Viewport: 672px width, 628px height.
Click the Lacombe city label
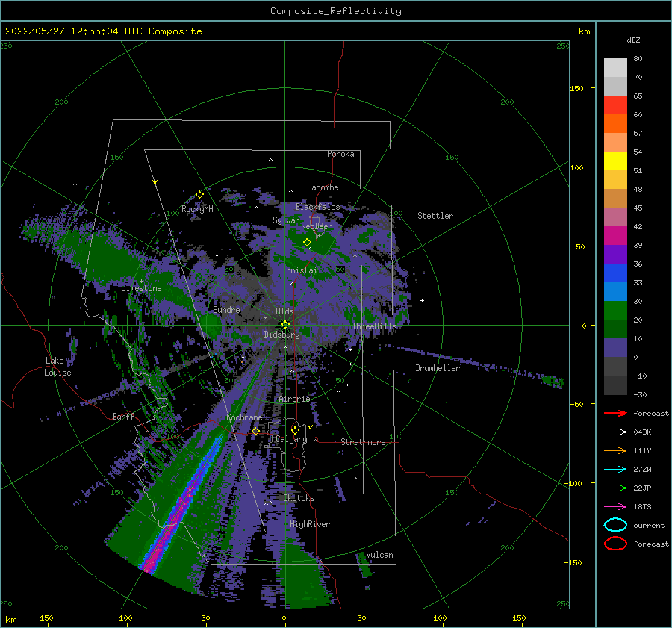click(x=323, y=187)
